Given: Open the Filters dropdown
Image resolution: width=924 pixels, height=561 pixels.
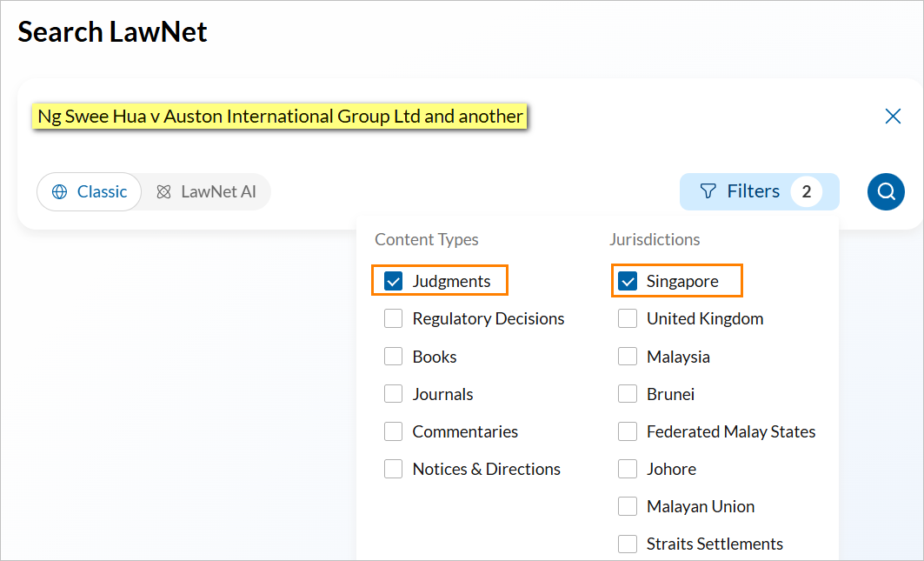Looking at the screenshot, I should pos(759,191).
